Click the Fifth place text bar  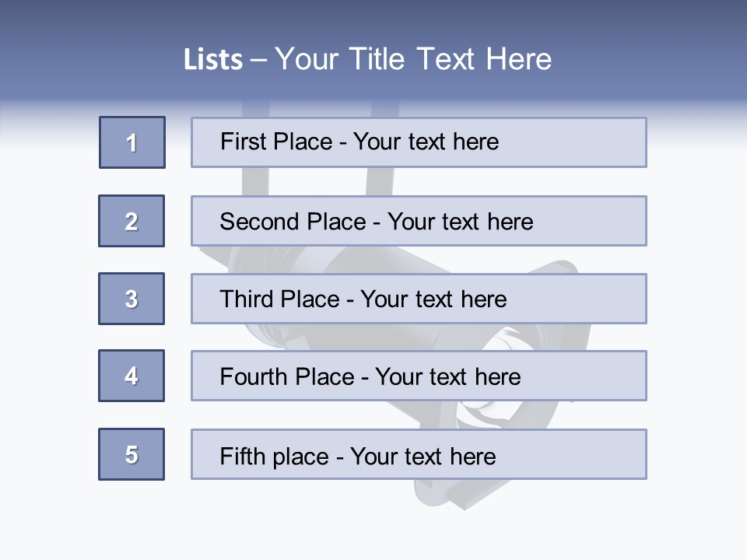coord(419,454)
